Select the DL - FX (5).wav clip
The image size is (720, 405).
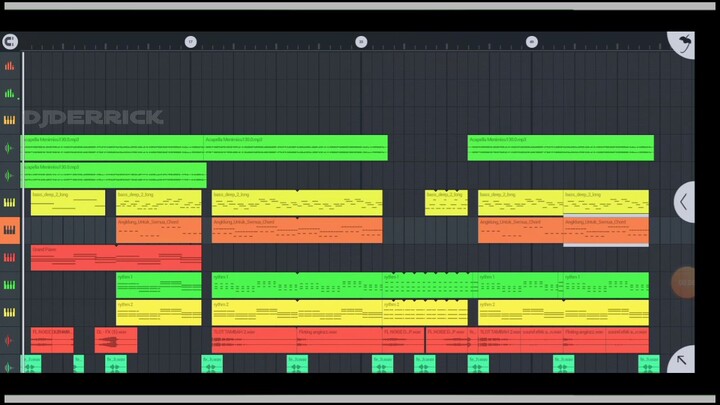(x=116, y=340)
